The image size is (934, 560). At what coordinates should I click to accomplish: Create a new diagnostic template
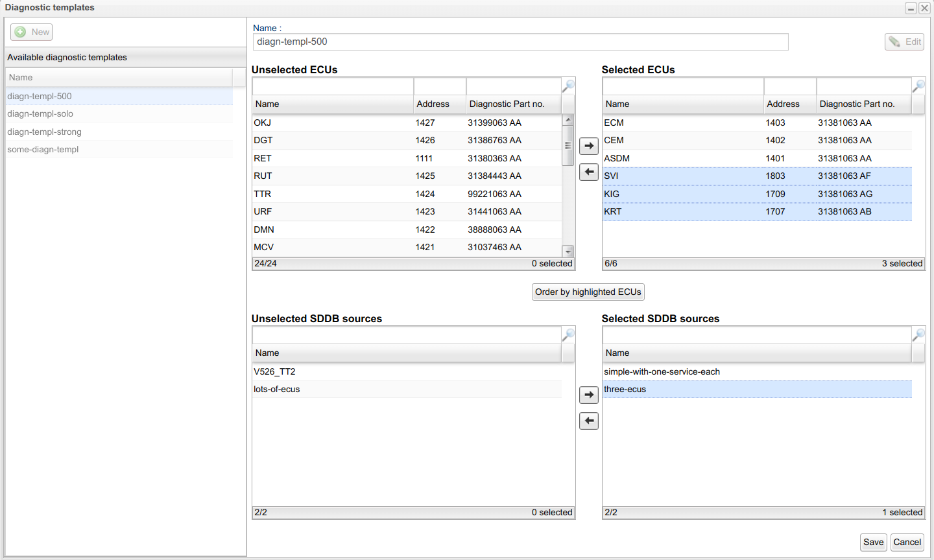pyautogui.click(x=32, y=32)
